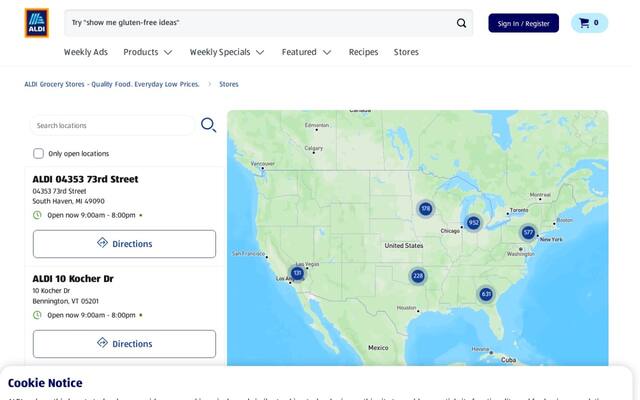Open the Recipes menu item
The width and height of the screenshot is (640, 400).
point(363,52)
